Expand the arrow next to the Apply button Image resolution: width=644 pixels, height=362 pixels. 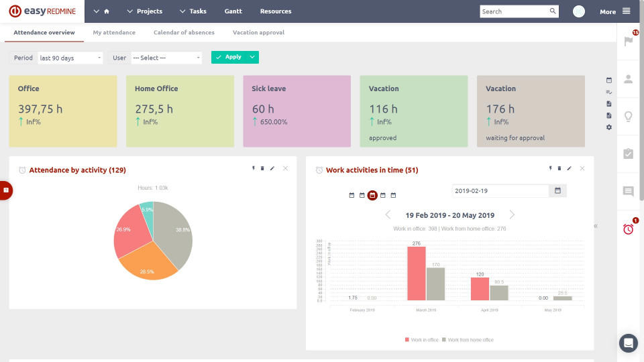[252, 58]
